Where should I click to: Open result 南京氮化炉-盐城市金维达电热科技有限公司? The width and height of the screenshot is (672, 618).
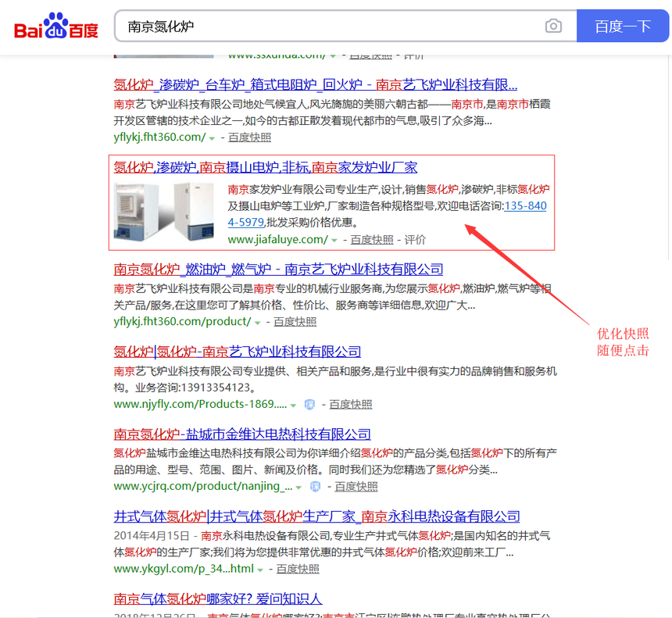(x=242, y=434)
